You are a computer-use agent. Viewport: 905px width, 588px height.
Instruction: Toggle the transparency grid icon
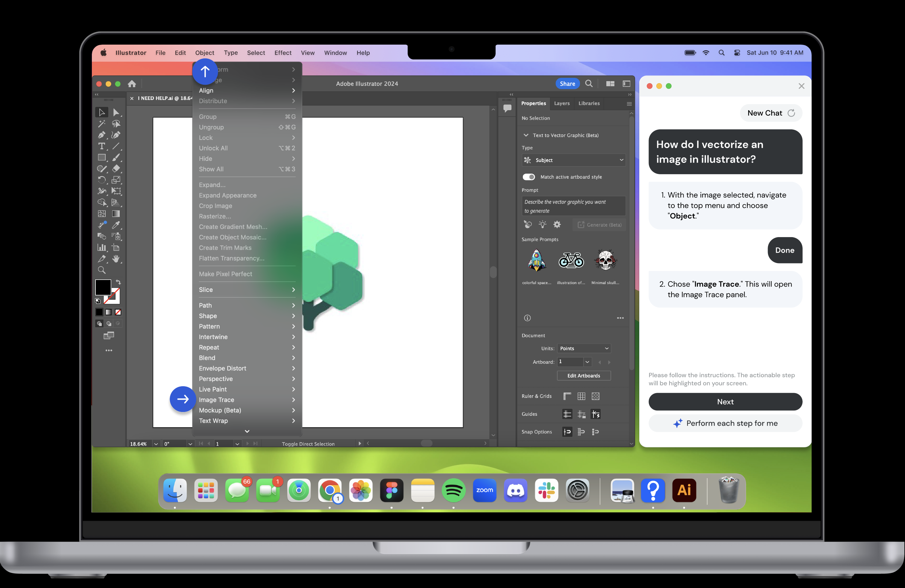point(596,396)
